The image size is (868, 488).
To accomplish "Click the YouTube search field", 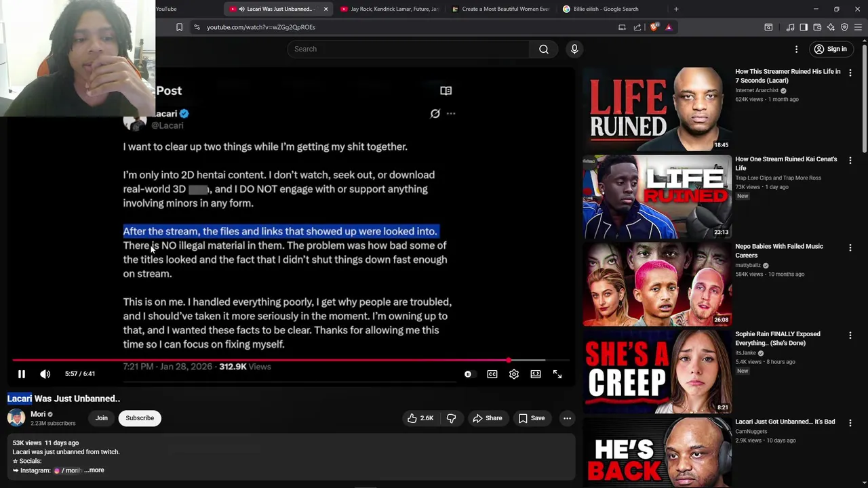I will point(408,49).
